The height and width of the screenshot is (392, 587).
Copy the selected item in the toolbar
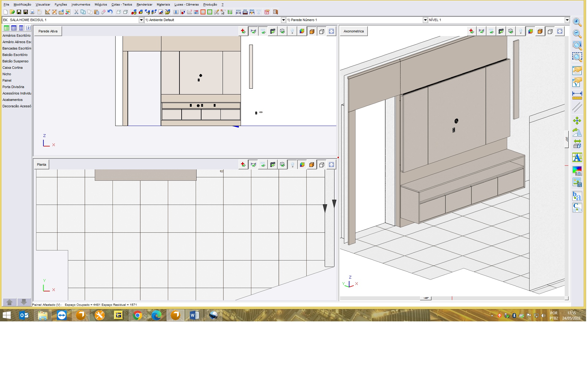tap(83, 12)
